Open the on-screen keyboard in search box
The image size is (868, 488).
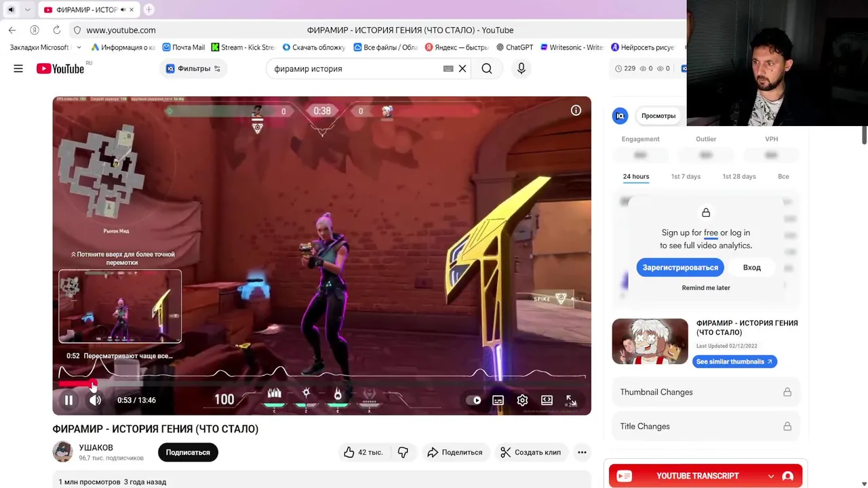(448, 68)
